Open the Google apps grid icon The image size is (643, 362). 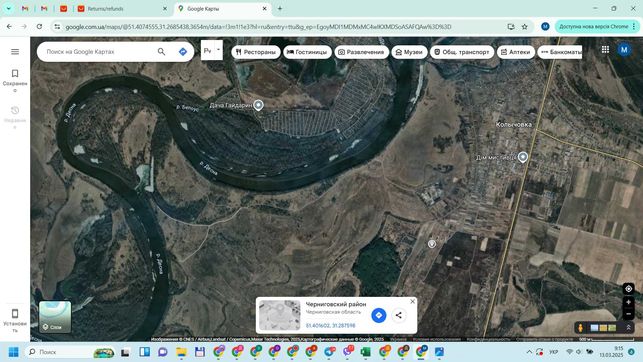[605, 50]
